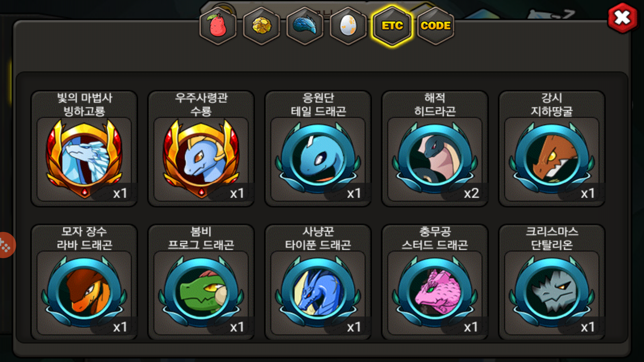Switch to the CODE tab
The height and width of the screenshot is (362, 644).
coord(436,26)
